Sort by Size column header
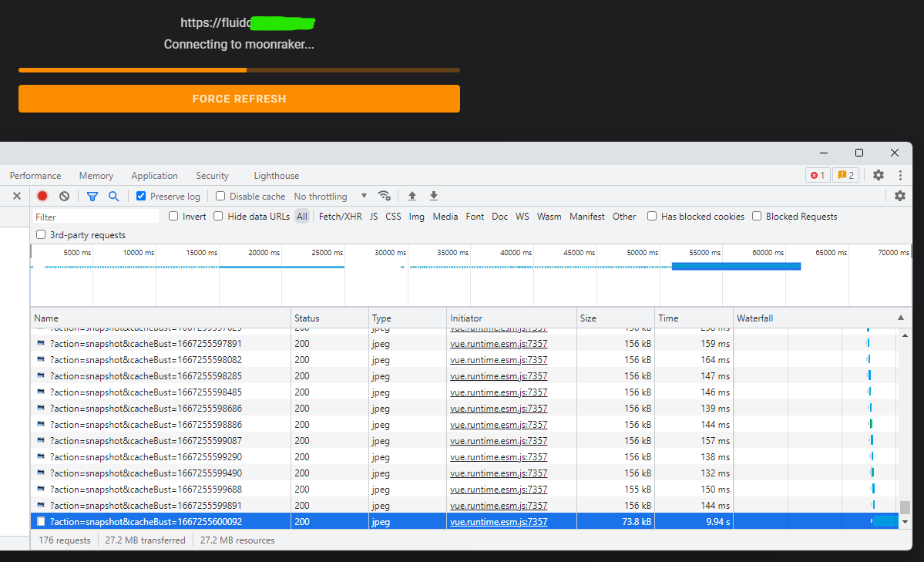Image resolution: width=924 pixels, height=562 pixels. (615, 318)
